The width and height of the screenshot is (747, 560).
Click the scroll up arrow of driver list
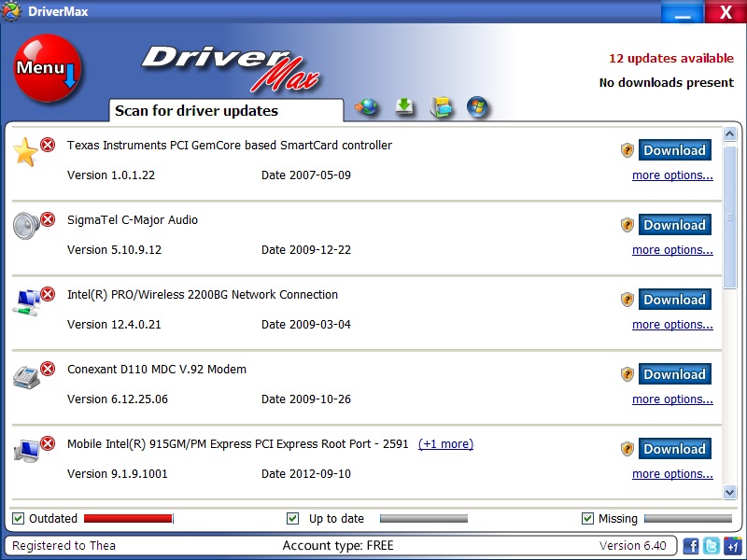point(729,133)
